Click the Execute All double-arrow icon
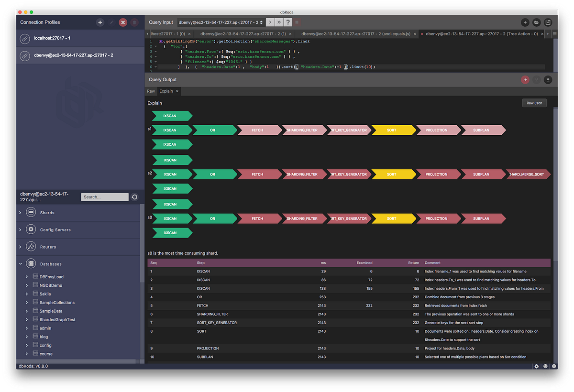 [279, 22]
